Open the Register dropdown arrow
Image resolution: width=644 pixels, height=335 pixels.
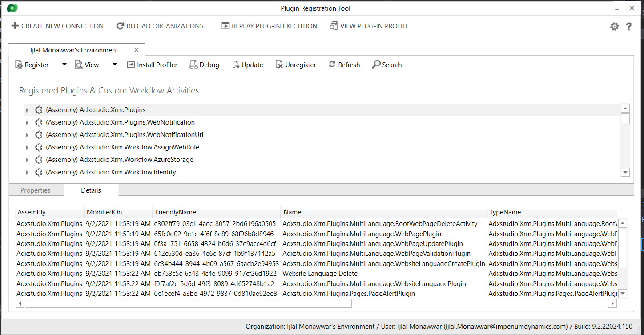pos(64,65)
